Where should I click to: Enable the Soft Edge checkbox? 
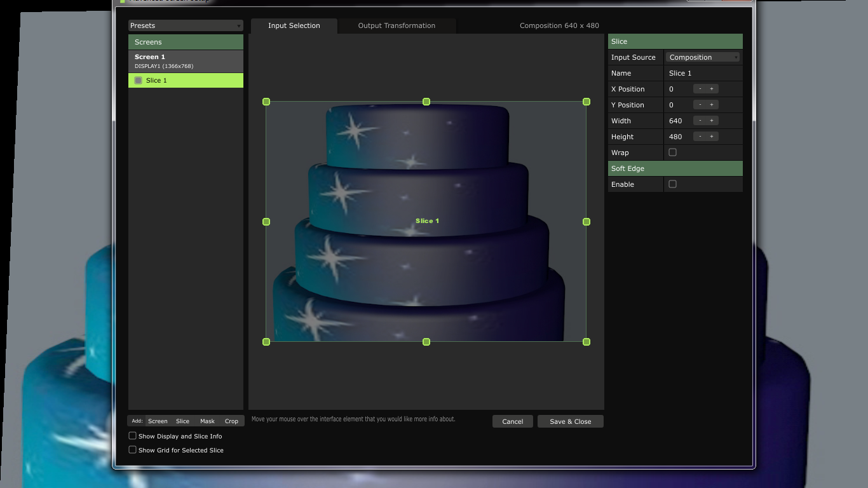(673, 184)
